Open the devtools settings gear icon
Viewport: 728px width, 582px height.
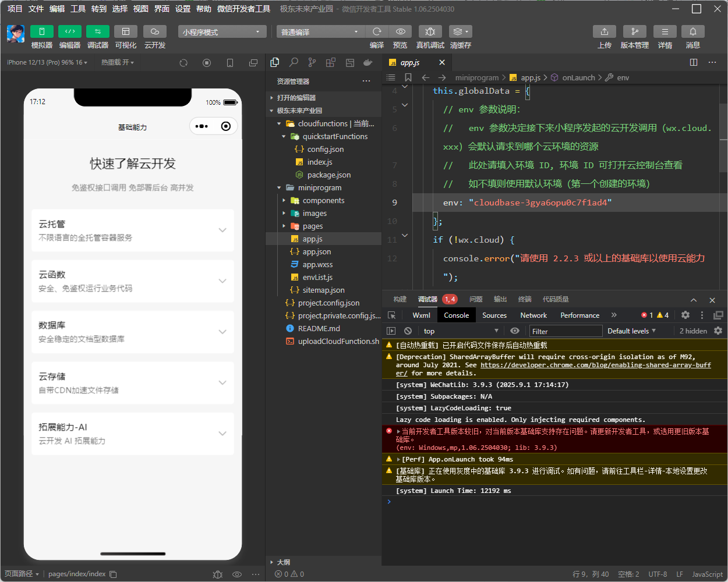pos(685,315)
